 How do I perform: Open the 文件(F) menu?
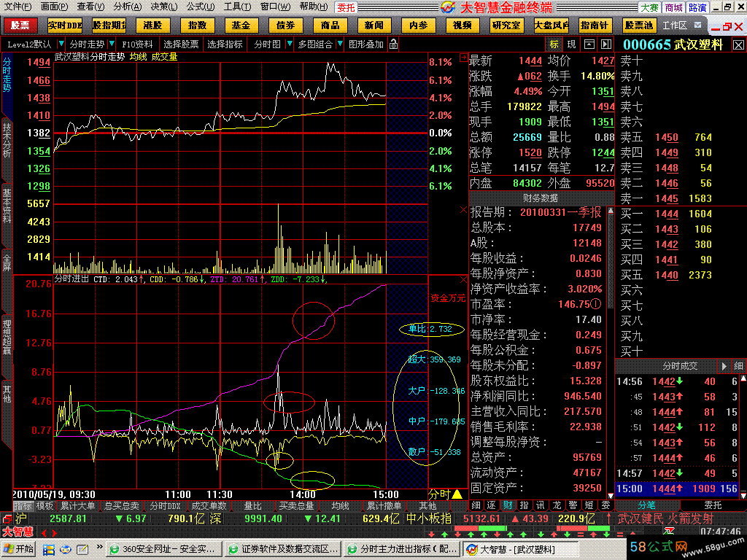pos(18,7)
